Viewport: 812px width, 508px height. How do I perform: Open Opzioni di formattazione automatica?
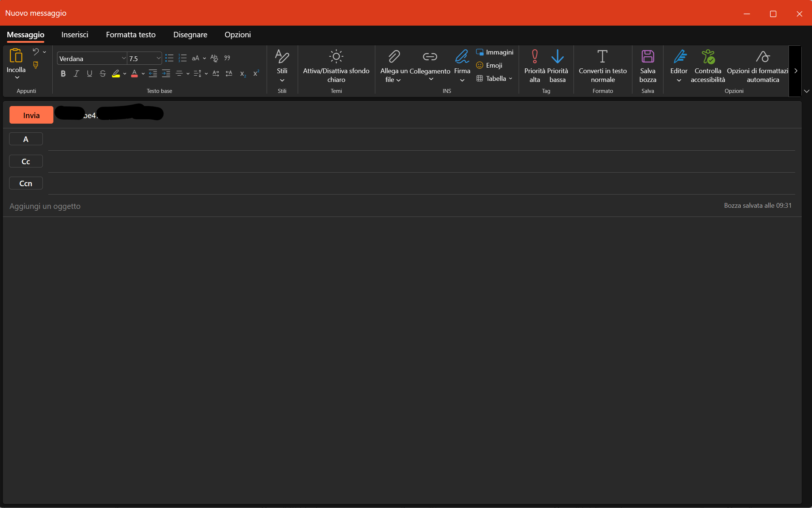tap(758, 66)
